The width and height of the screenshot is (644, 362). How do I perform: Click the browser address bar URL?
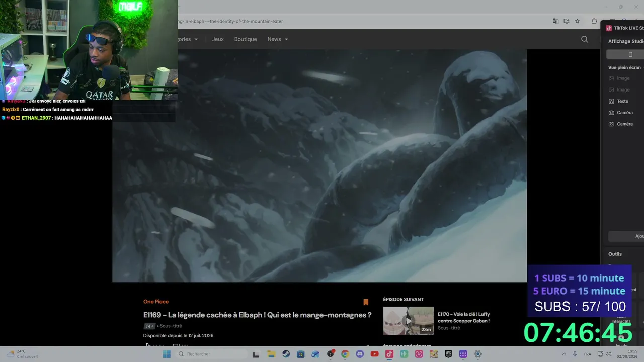pyautogui.click(x=230, y=21)
